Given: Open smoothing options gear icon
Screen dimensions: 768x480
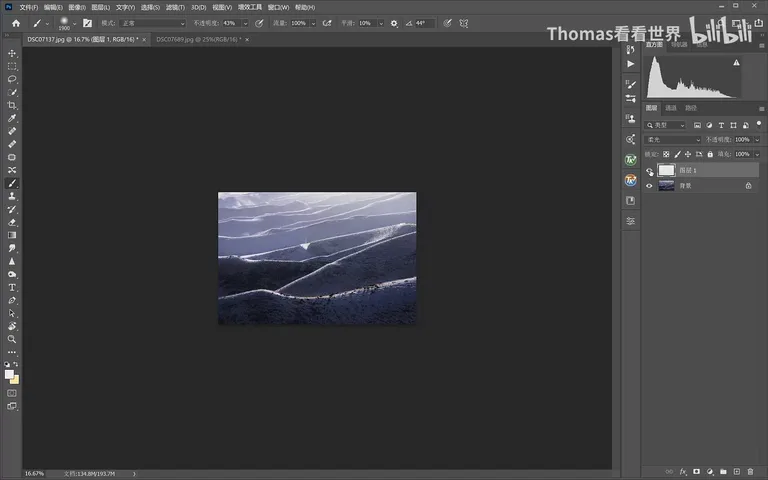Looking at the screenshot, I should click(x=394, y=23).
